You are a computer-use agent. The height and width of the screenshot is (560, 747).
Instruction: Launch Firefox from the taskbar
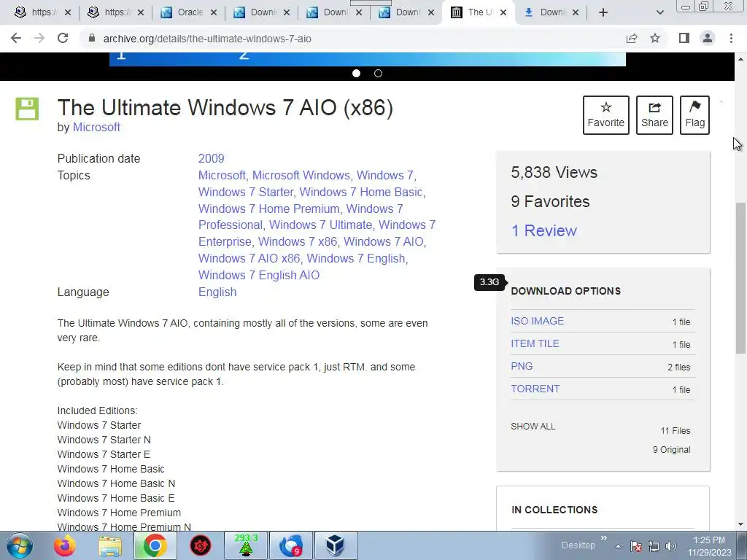click(x=65, y=545)
